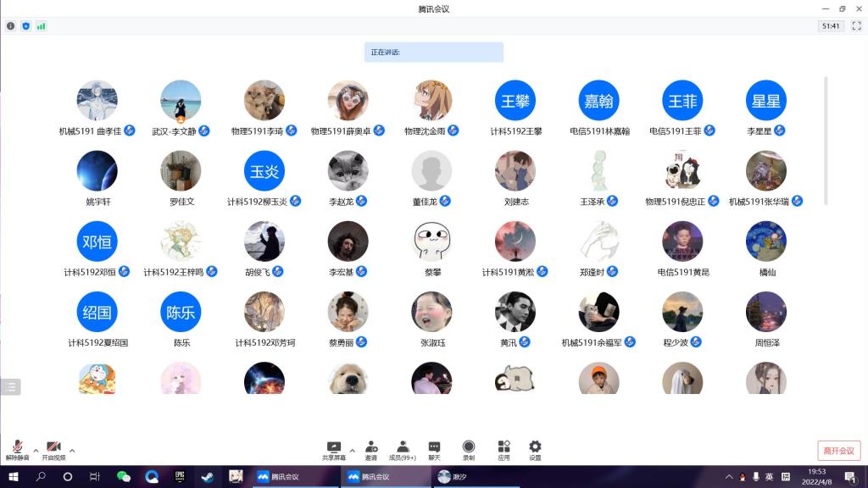The width and height of the screenshot is (868, 488).
Task: Open the chat (聊天) window
Action: point(434,449)
